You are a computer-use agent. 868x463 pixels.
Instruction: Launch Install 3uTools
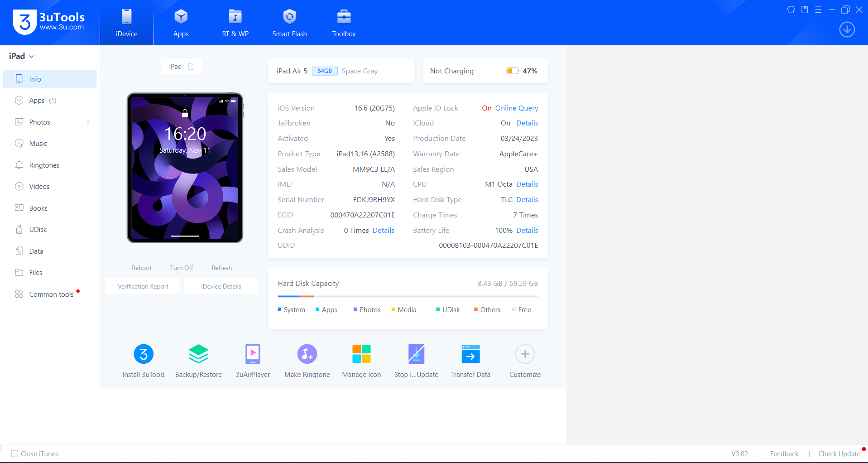144,361
